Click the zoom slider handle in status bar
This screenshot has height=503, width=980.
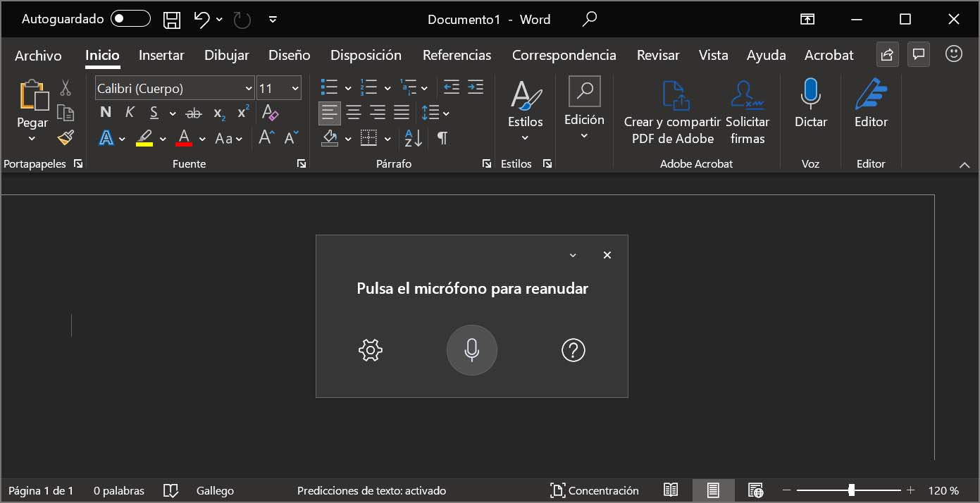coord(852,490)
